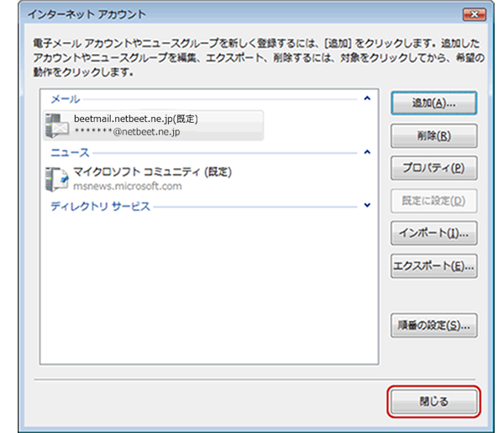Screen dimensions: 504x433
Task: Collapse the ニュース section chevron
Action: coord(367,152)
